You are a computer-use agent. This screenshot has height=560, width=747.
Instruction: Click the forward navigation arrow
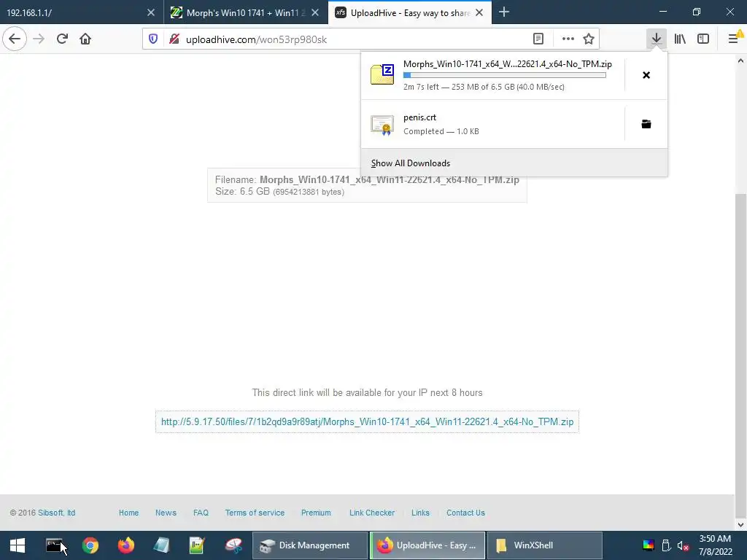pos(39,39)
